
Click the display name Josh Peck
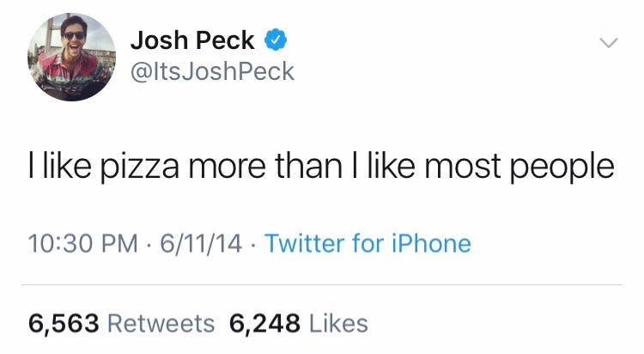(x=192, y=41)
